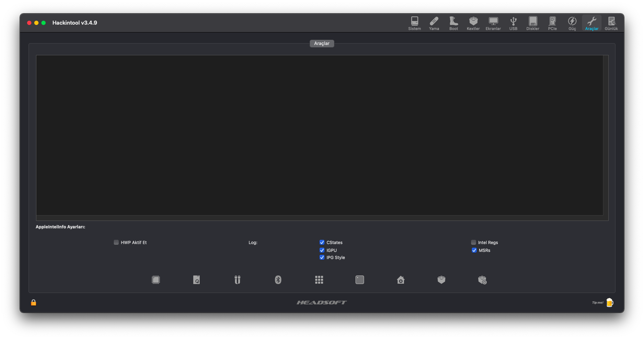Click the orange lock icon

(34, 303)
